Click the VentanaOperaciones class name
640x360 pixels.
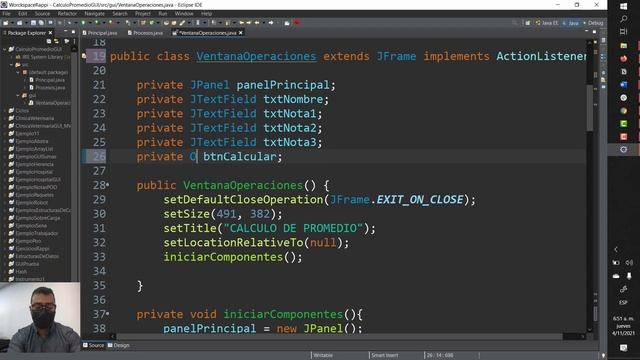(256, 56)
